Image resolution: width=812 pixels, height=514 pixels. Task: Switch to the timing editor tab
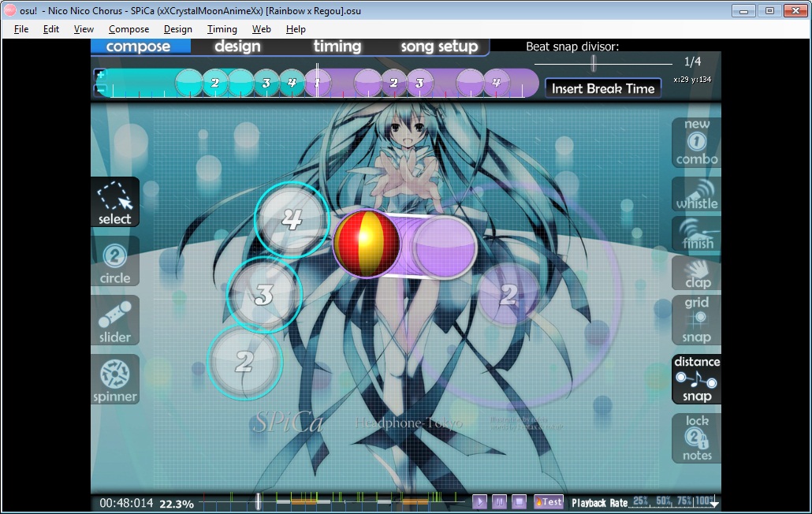tap(337, 46)
